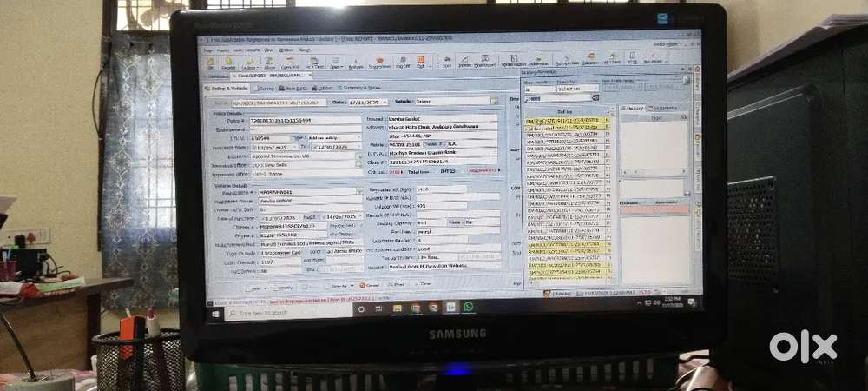The width and height of the screenshot is (868, 391).
Task: Click the Fix Time toolbar icon
Action: (x=314, y=63)
